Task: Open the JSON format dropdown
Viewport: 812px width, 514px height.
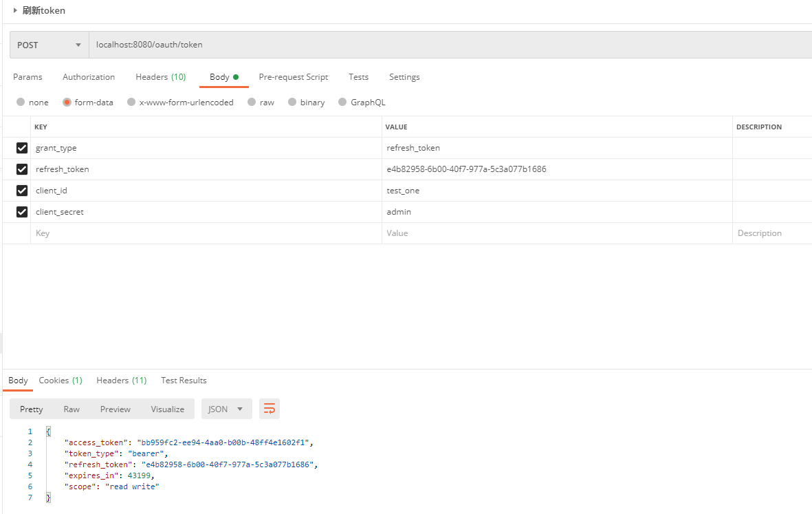Action: pos(226,409)
